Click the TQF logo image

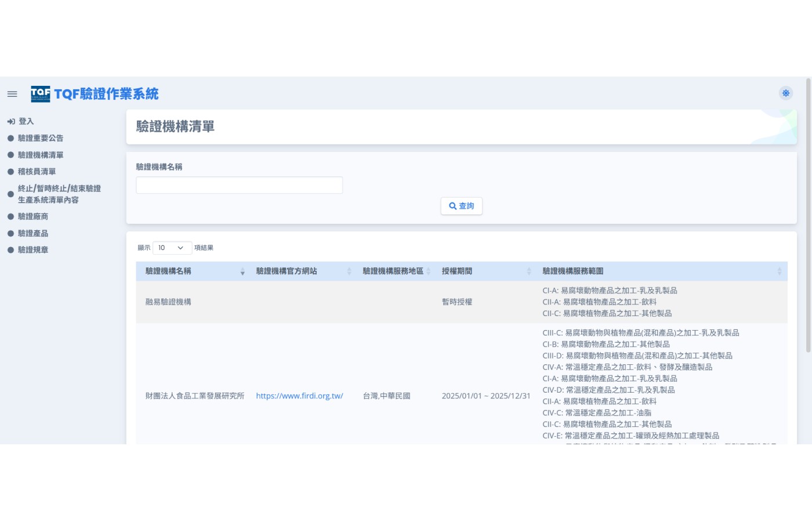point(41,94)
